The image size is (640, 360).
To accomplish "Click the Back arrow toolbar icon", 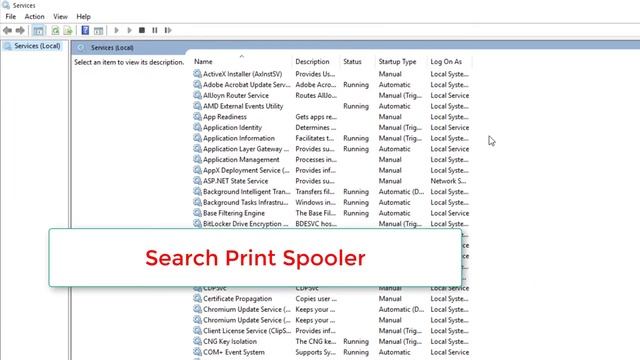I will [x=7, y=30].
